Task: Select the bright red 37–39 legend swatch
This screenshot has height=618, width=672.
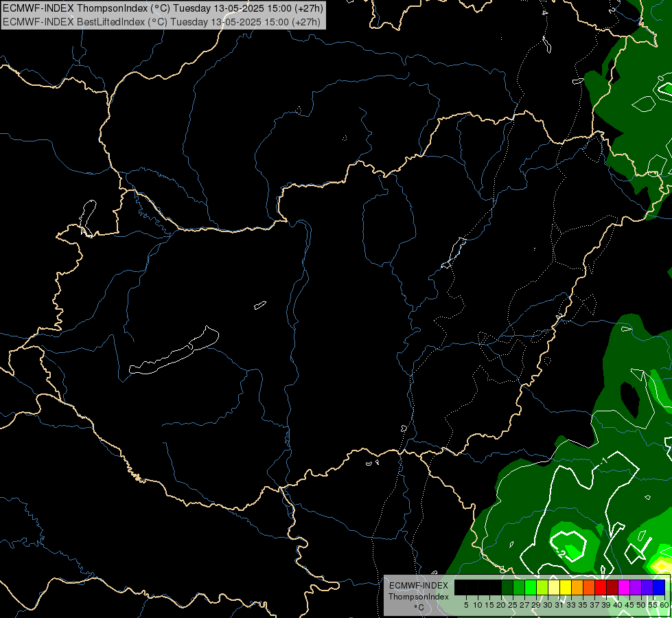Action: tap(601, 587)
